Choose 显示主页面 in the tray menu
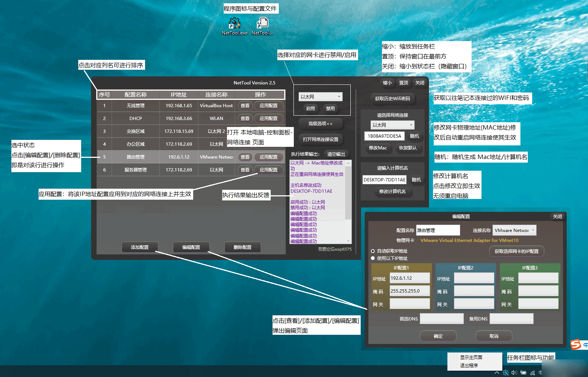Image resolution: width=588 pixels, height=377 pixels. pos(471,357)
